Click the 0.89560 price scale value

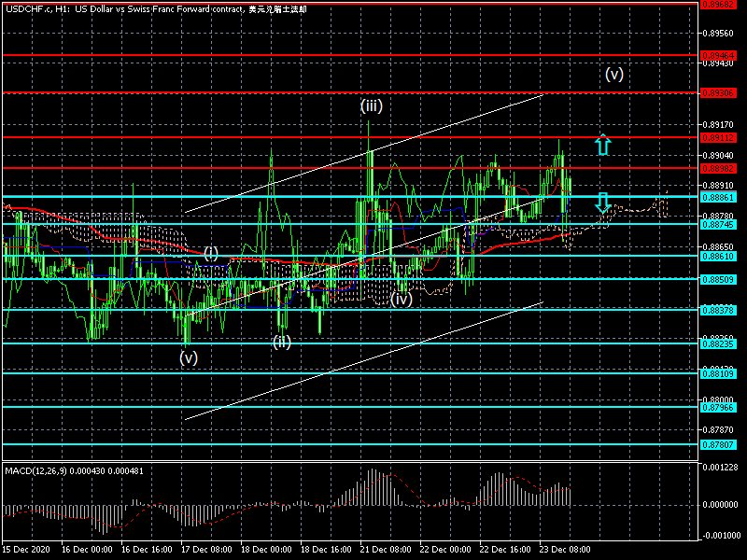pyautogui.click(x=718, y=34)
